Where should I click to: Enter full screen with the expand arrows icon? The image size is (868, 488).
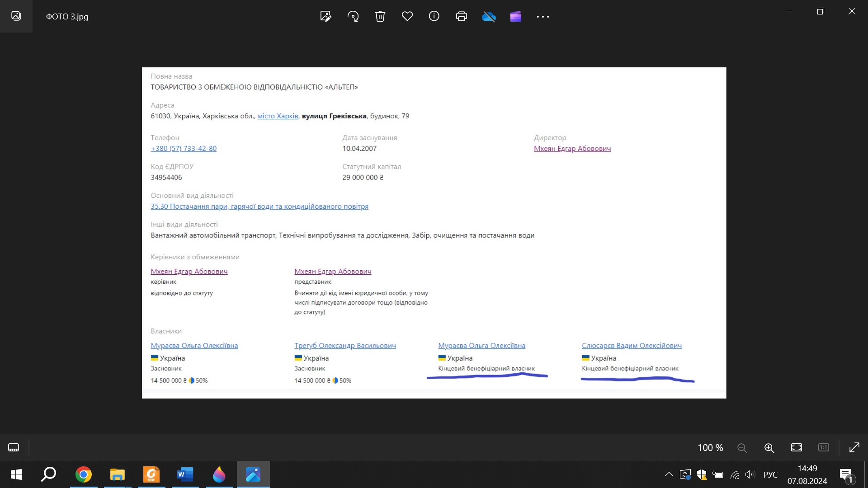(x=854, y=447)
